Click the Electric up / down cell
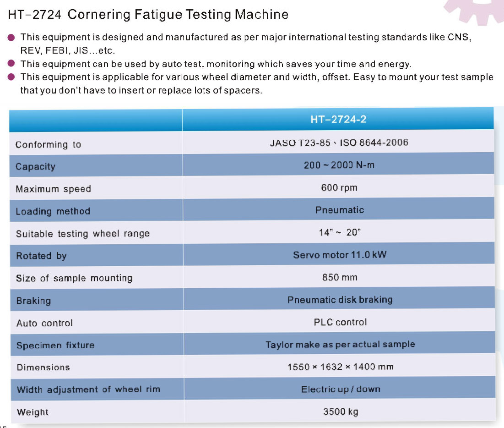Viewport: 504px width, 428px height. coord(341,389)
